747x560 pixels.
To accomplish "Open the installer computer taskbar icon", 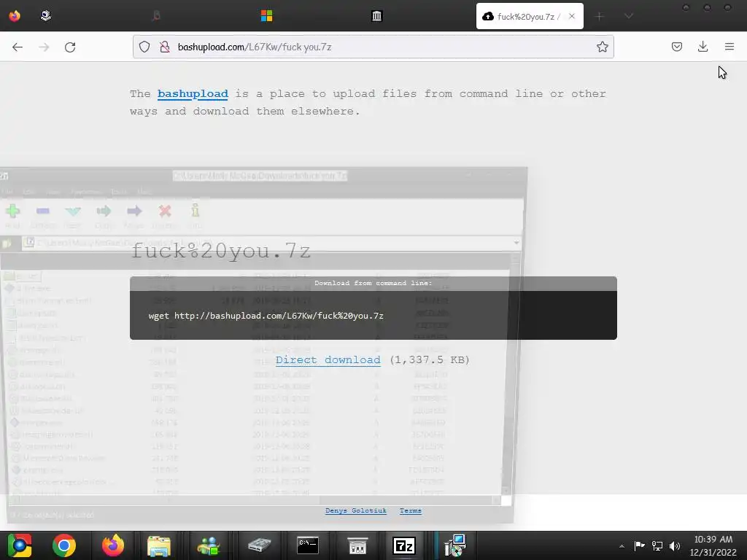I will (x=455, y=545).
